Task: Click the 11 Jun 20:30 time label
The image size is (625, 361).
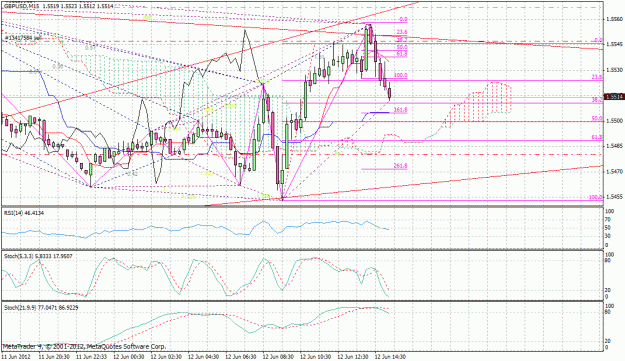Action: (x=54, y=357)
